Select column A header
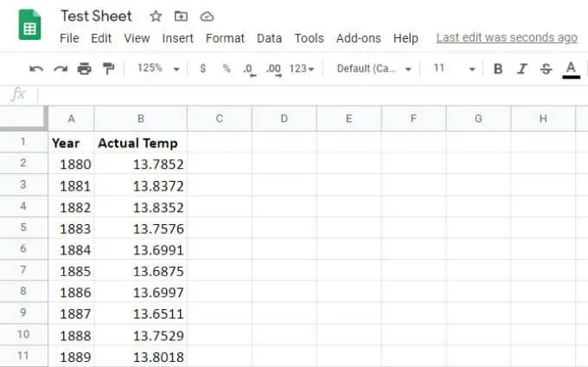 pyautogui.click(x=71, y=119)
